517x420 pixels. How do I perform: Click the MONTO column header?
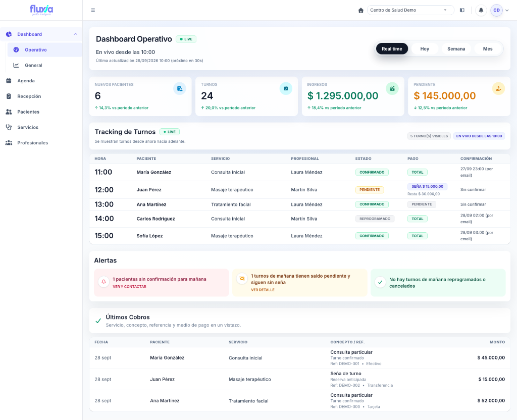click(x=497, y=342)
